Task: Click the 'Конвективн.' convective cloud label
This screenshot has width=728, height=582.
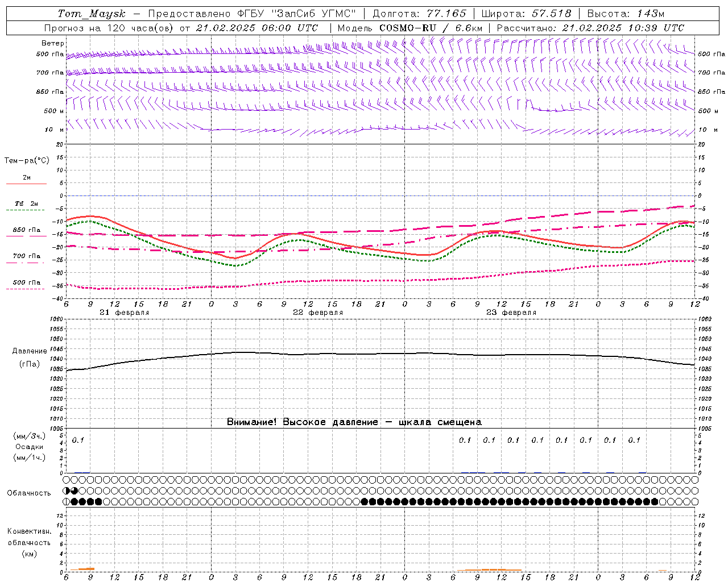Action: 29,531
